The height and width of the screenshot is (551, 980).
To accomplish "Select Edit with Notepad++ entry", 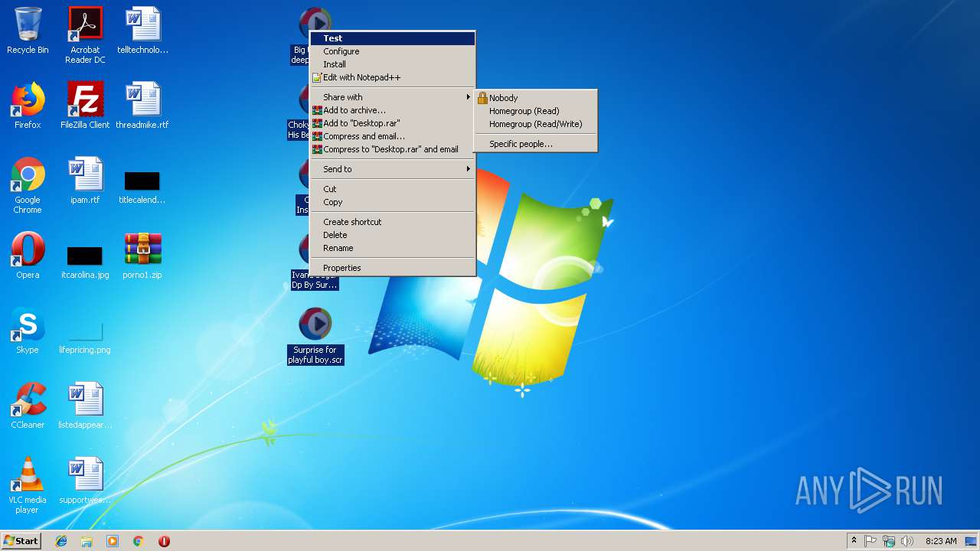I will coord(393,77).
